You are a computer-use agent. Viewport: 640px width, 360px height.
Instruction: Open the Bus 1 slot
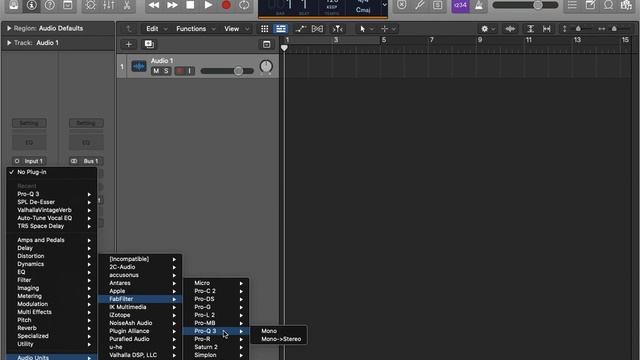pos(86,161)
